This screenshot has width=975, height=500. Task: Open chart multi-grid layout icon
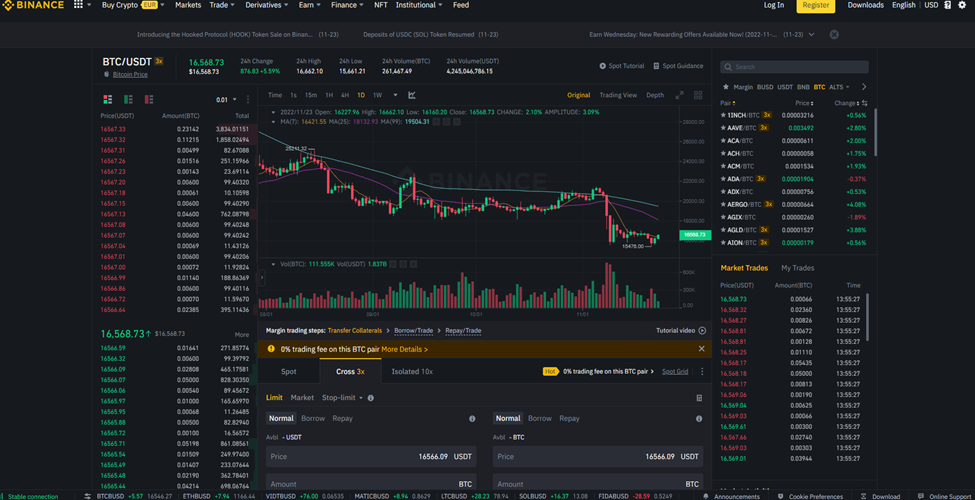[x=698, y=95]
